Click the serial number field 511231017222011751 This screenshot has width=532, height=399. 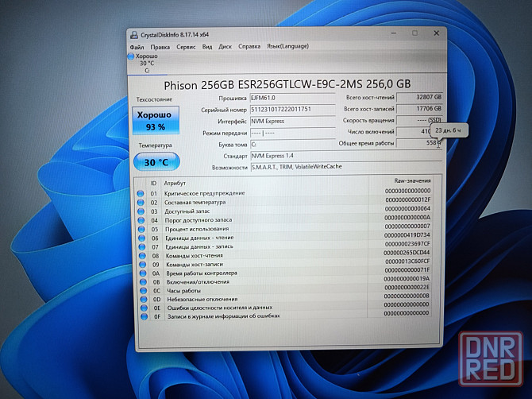point(292,110)
